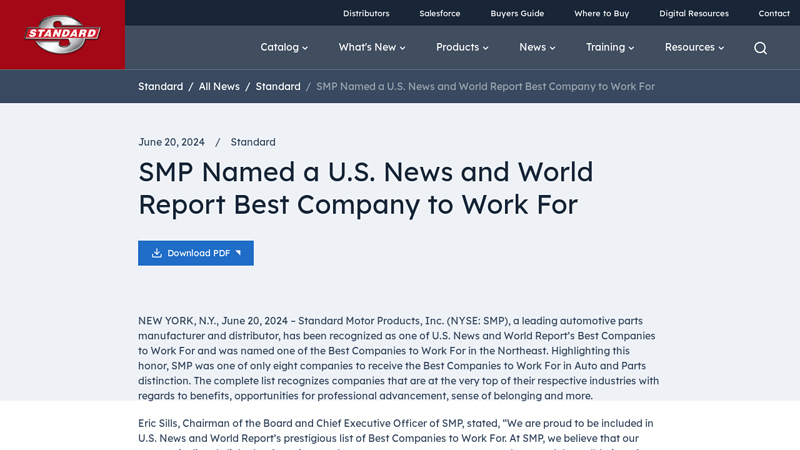Screen dimensions: 800x450
Task: Click the current page title in breadcrumb
Action: (x=485, y=86)
